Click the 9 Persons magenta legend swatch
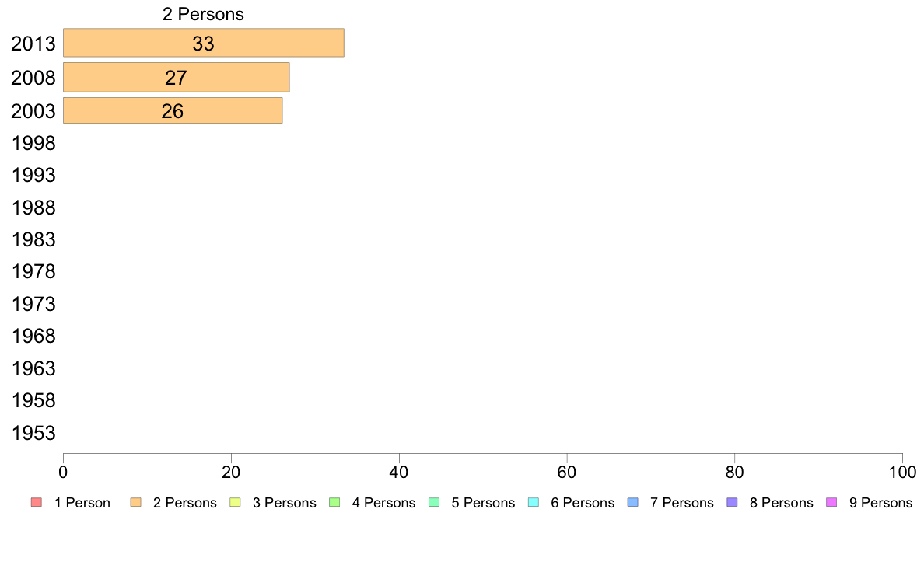Screen dimensions: 924x572 831,503
